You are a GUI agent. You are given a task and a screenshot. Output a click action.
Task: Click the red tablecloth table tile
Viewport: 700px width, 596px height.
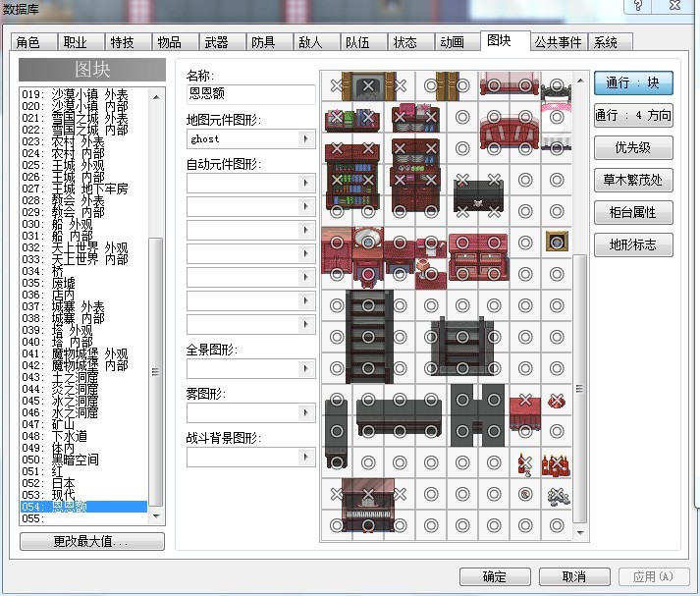(x=525, y=414)
